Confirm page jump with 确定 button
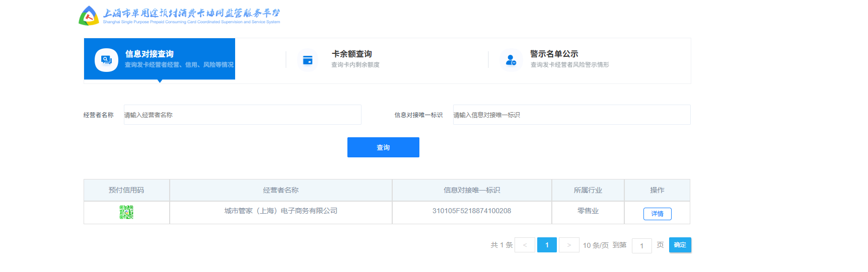The image size is (868, 272). (680, 245)
